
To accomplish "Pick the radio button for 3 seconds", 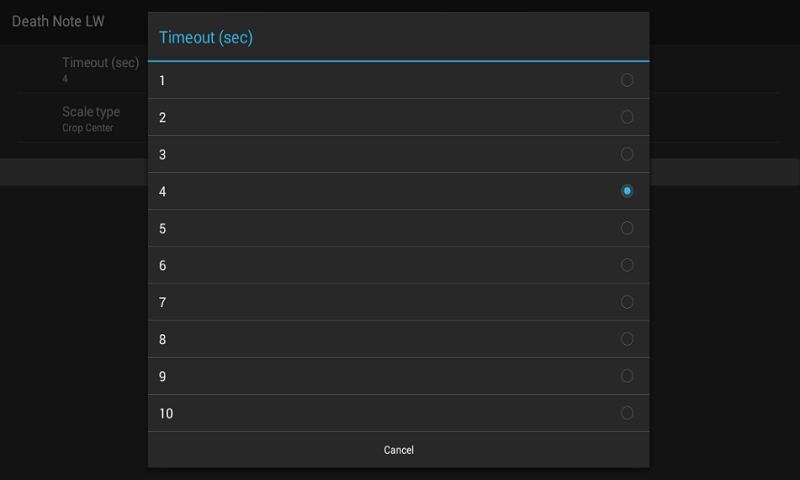I will (x=627, y=154).
